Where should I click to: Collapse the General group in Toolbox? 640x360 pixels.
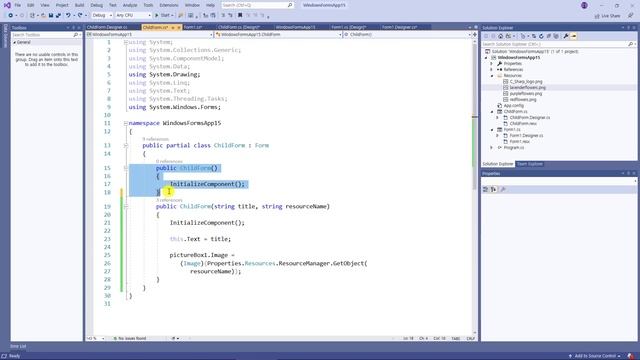click(14, 42)
